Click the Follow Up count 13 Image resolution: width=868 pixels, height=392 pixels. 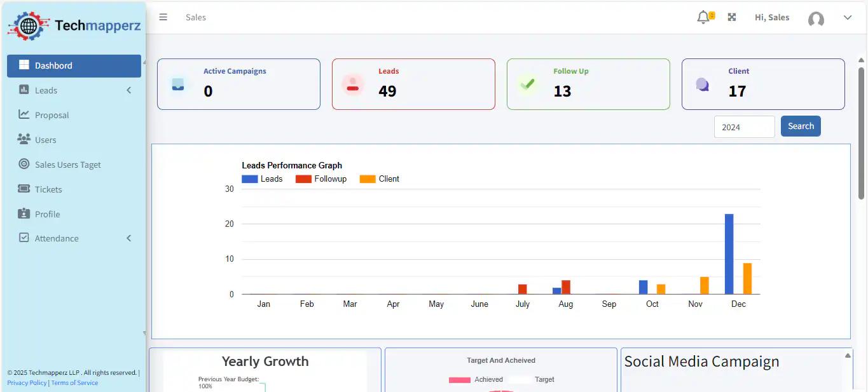[x=562, y=91]
